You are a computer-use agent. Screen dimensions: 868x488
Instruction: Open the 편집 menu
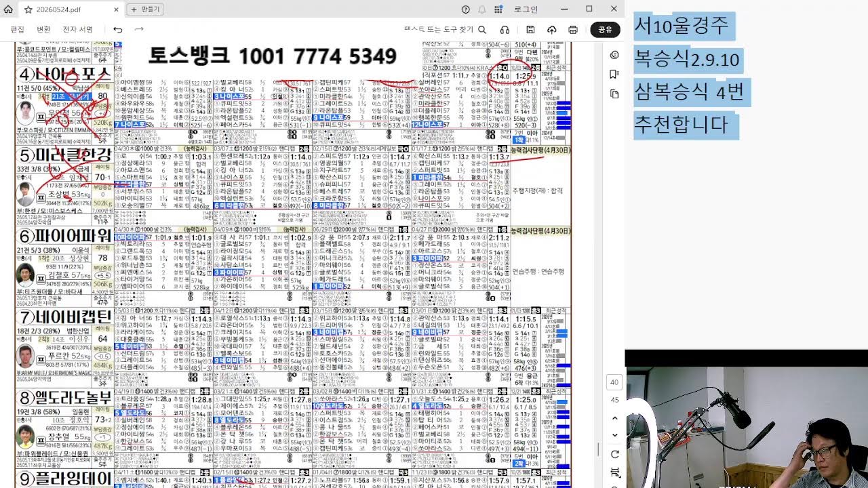(18, 30)
